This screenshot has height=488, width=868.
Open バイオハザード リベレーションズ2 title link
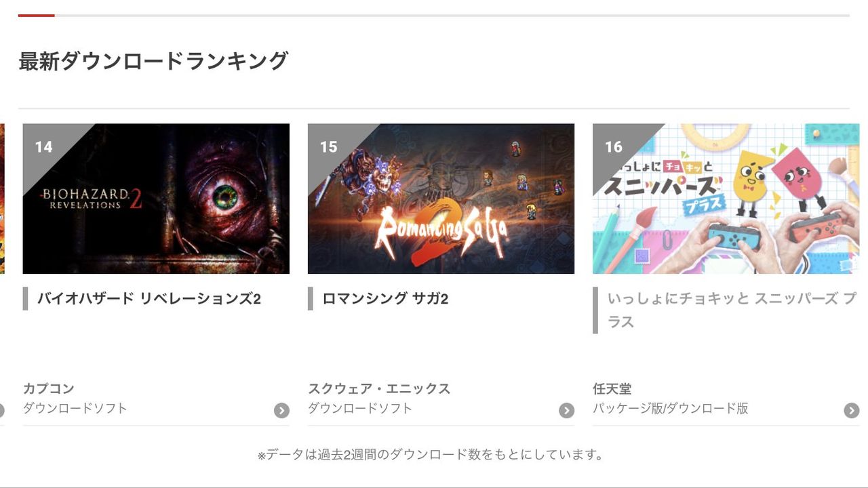(x=149, y=298)
